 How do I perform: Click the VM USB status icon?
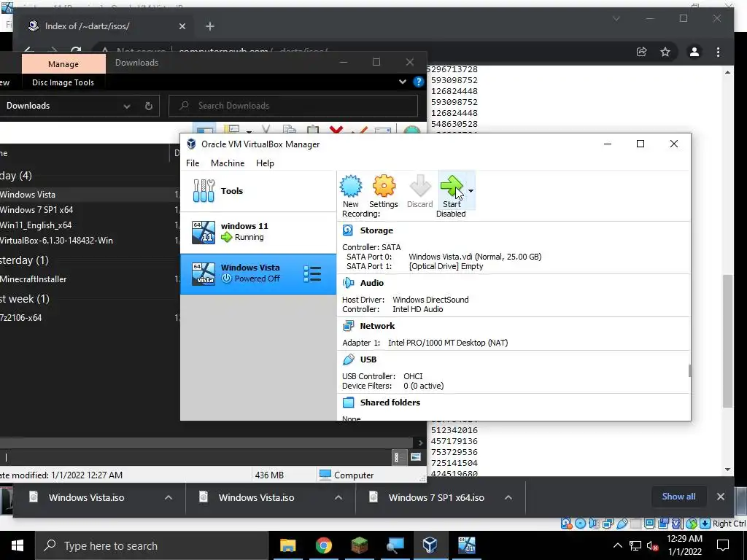tap(622, 524)
